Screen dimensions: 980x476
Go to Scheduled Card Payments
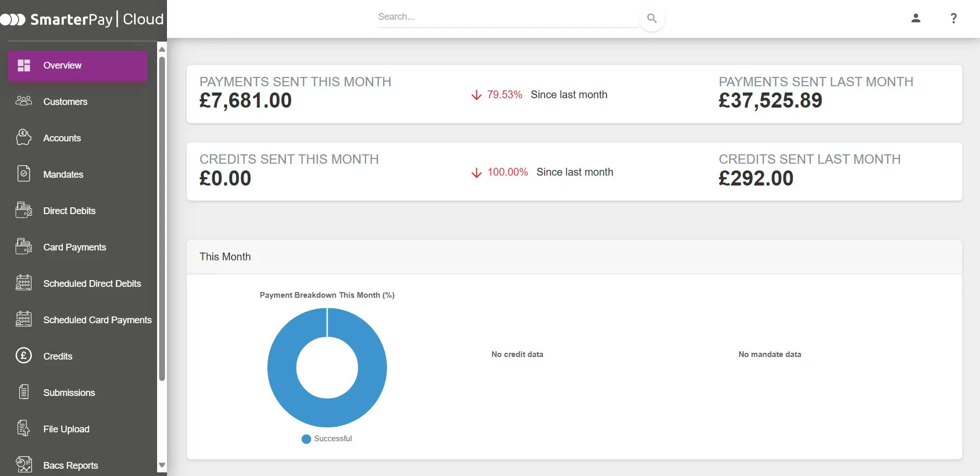97,320
